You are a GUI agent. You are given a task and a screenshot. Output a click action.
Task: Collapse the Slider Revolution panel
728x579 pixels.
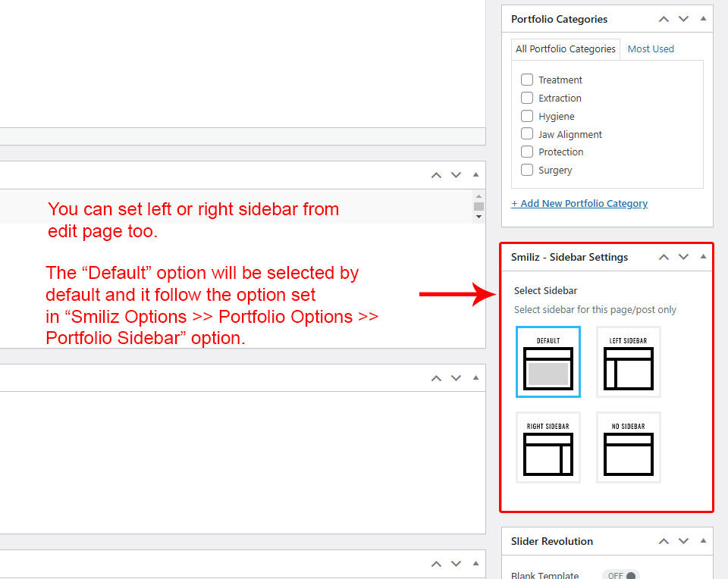point(703,541)
